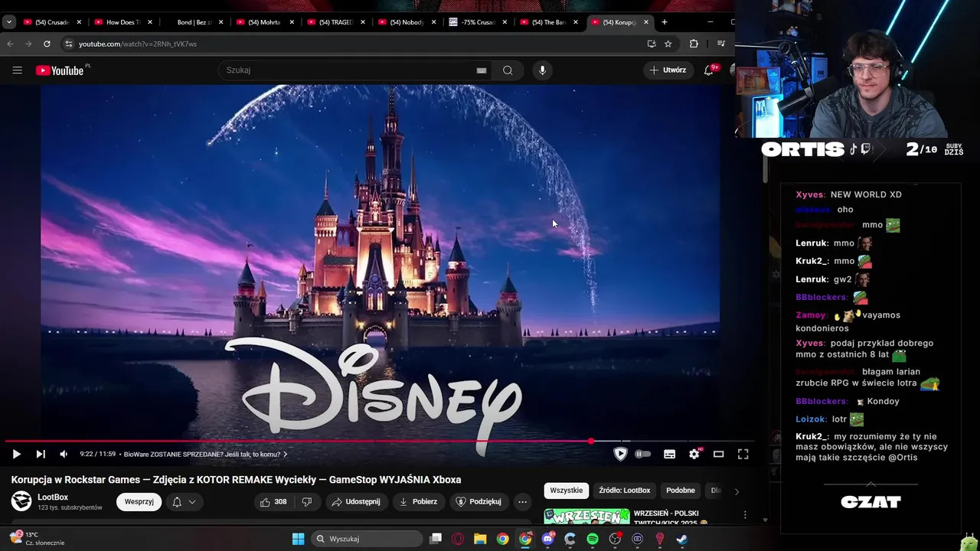Click the address bar URL
The width and height of the screenshot is (980, 551).
coord(138,44)
